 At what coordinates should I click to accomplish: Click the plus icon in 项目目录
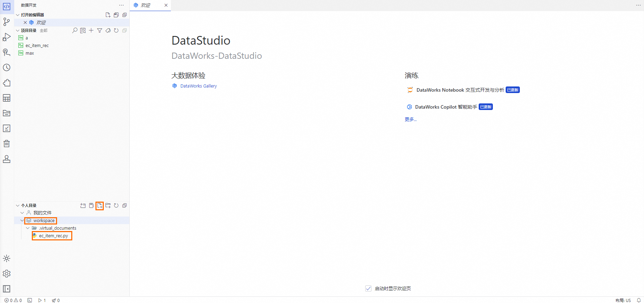91,30
